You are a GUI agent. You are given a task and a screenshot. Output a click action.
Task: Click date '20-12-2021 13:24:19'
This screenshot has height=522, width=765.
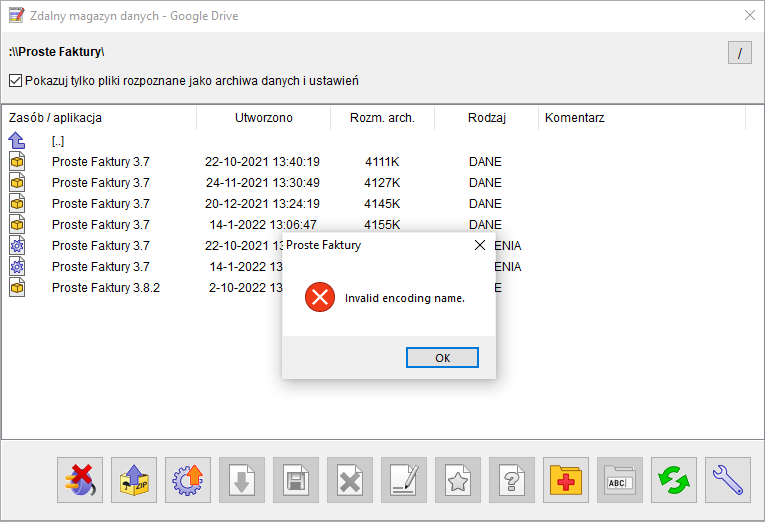click(x=262, y=203)
